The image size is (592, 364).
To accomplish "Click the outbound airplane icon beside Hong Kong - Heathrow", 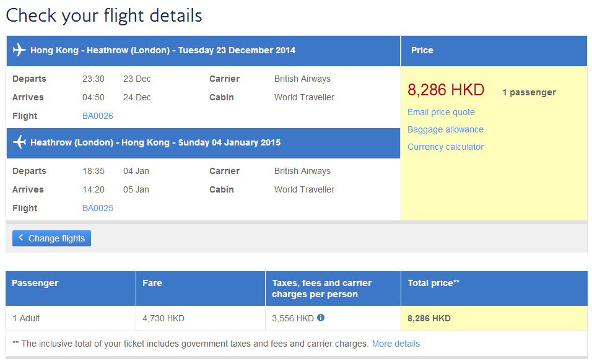I will 19,50.
